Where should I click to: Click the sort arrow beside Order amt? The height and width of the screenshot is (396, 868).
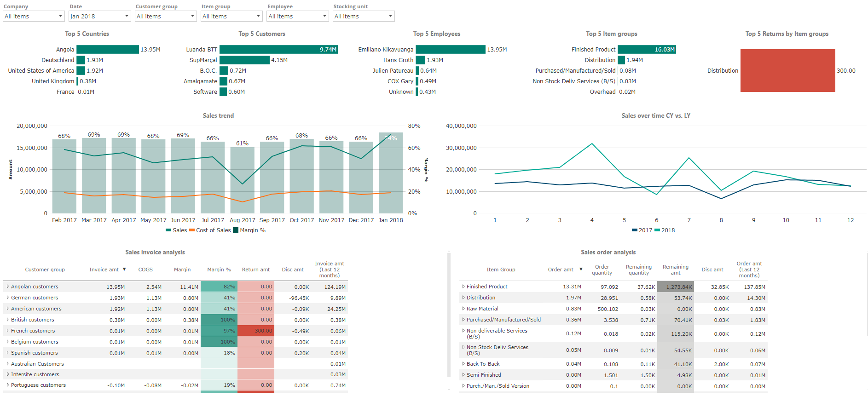pos(581,270)
